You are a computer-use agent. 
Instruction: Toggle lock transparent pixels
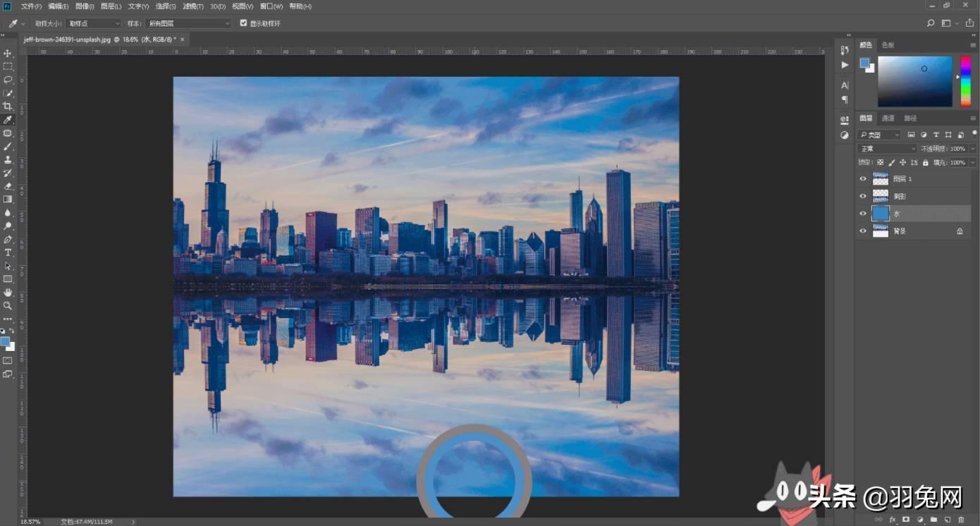click(x=881, y=162)
